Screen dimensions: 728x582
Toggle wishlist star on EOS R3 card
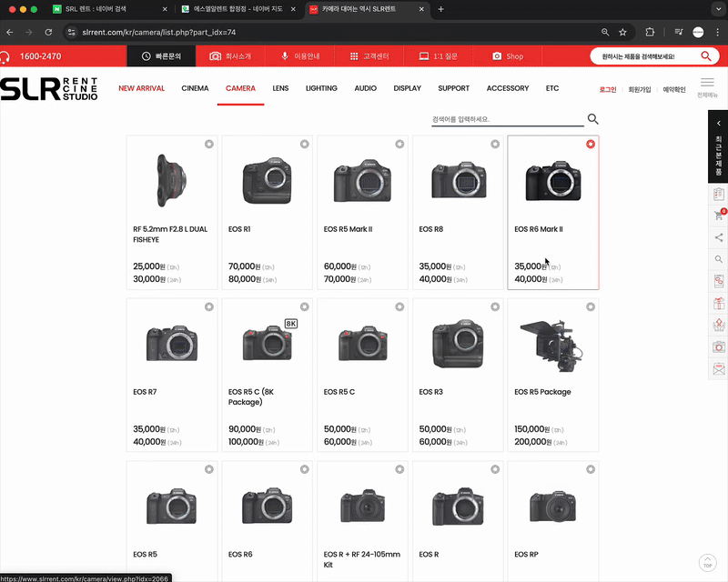point(495,306)
